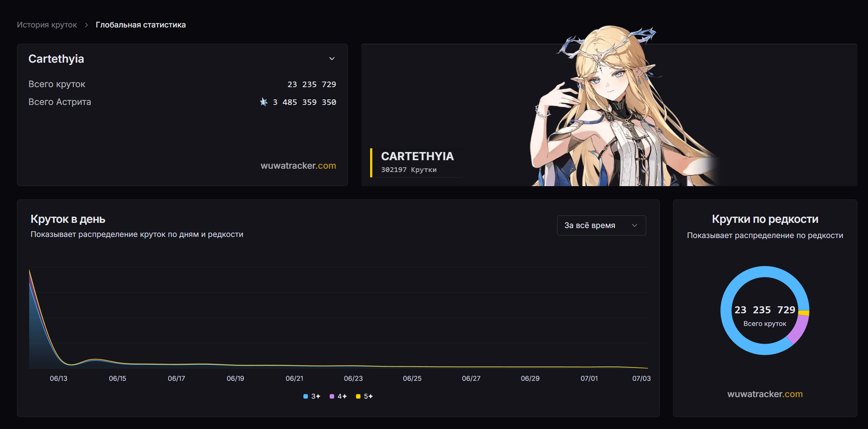Click the Cartethyia character portrait image
Image resolution: width=868 pixels, height=429 pixels.
(615, 111)
